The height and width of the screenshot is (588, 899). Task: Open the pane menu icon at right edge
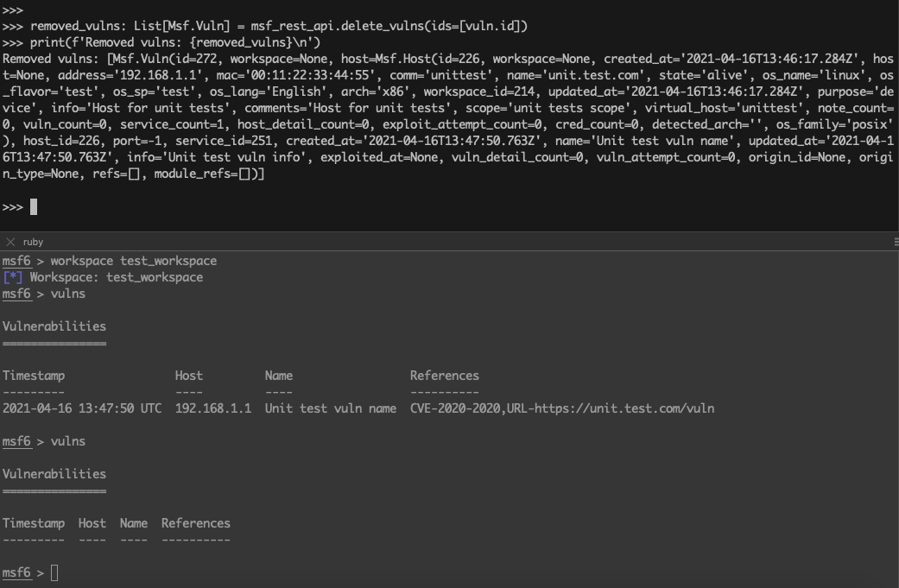[x=896, y=242]
